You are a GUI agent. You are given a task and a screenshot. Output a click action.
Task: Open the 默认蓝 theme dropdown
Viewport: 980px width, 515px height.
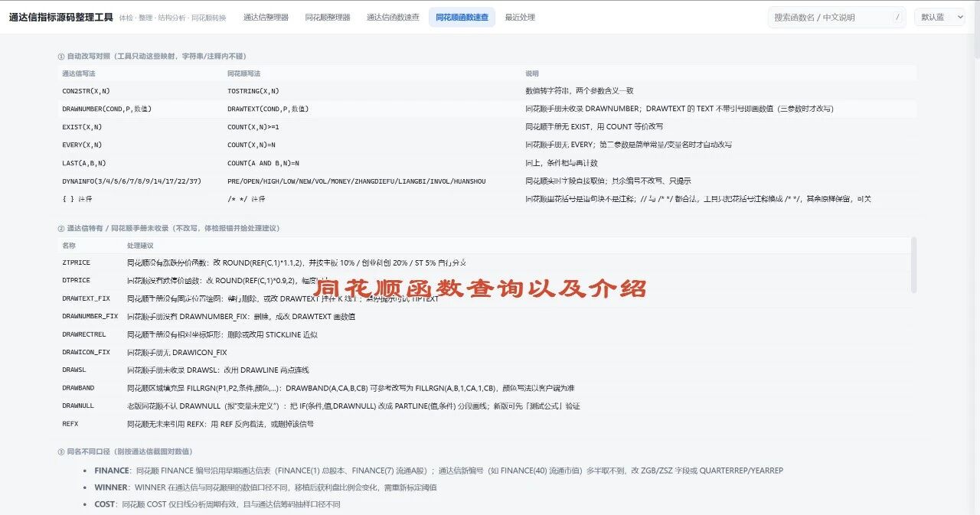pyautogui.click(x=939, y=17)
